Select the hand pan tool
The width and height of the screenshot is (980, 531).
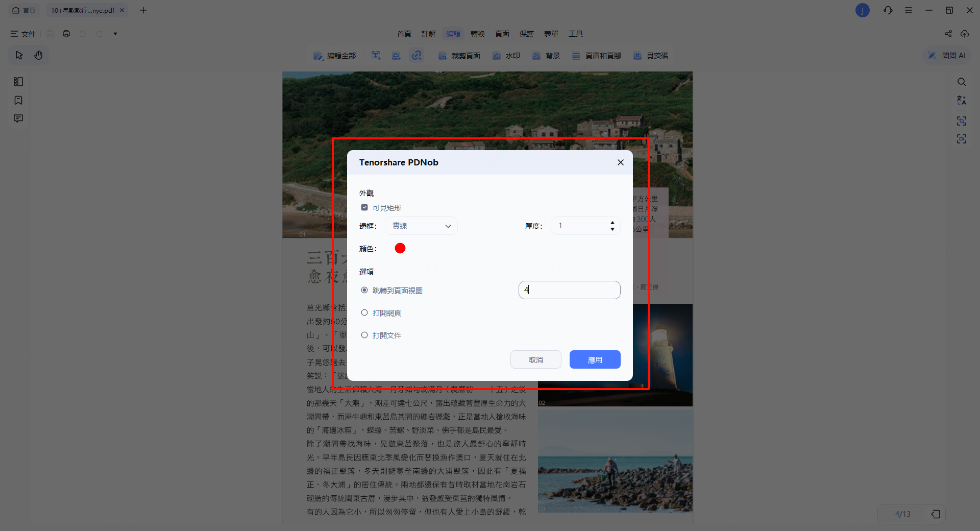pos(38,55)
